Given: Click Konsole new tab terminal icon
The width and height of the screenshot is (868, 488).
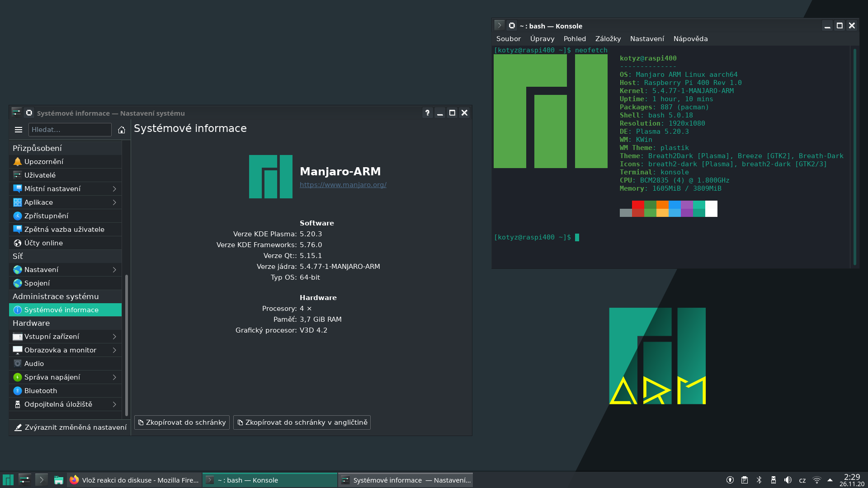Looking at the screenshot, I should (499, 25).
